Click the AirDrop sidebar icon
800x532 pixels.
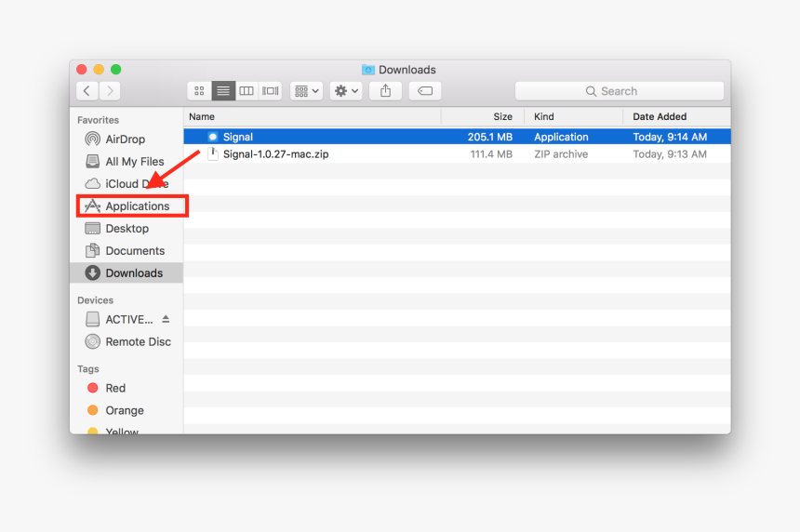(92, 139)
